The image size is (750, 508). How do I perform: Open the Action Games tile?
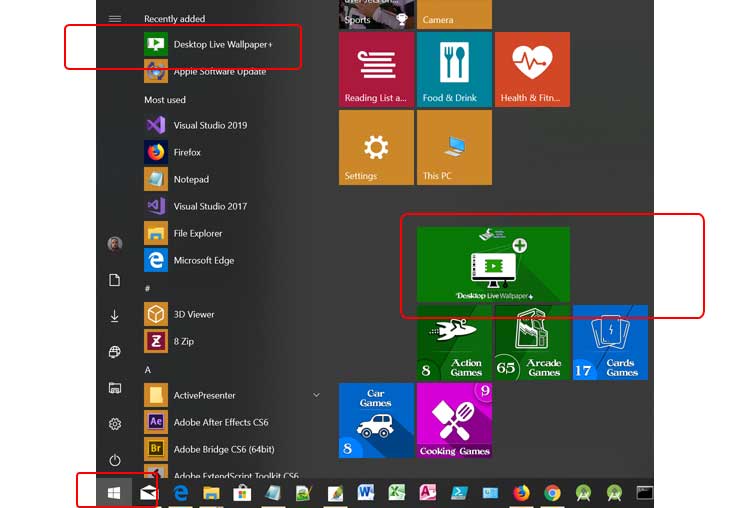(x=454, y=342)
